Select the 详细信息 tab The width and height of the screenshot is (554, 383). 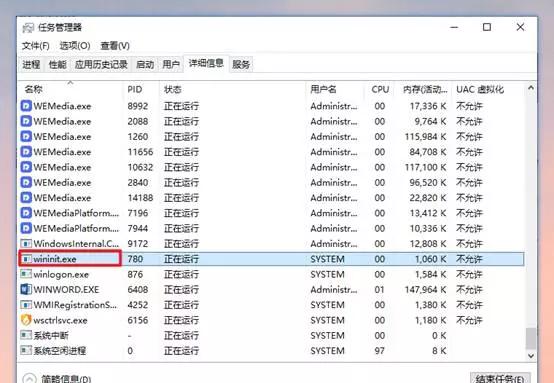click(x=206, y=63)
